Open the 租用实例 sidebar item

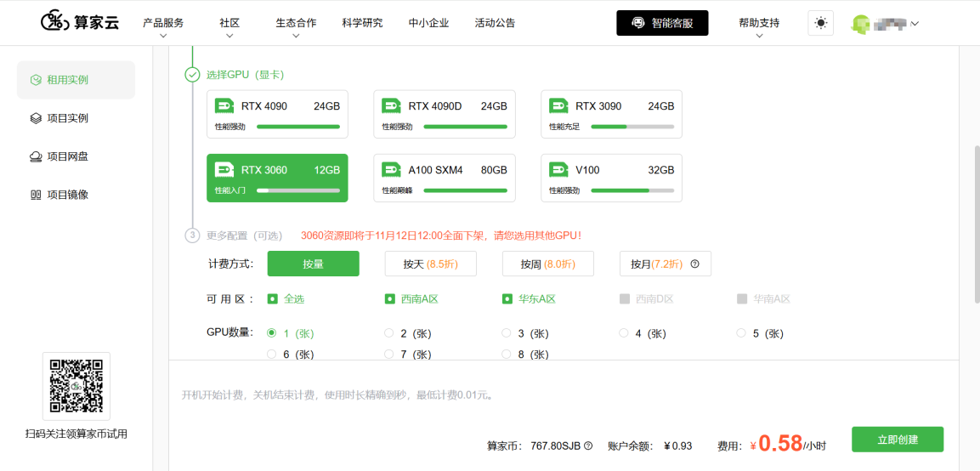pyautogui.click(x=76, y=80)
